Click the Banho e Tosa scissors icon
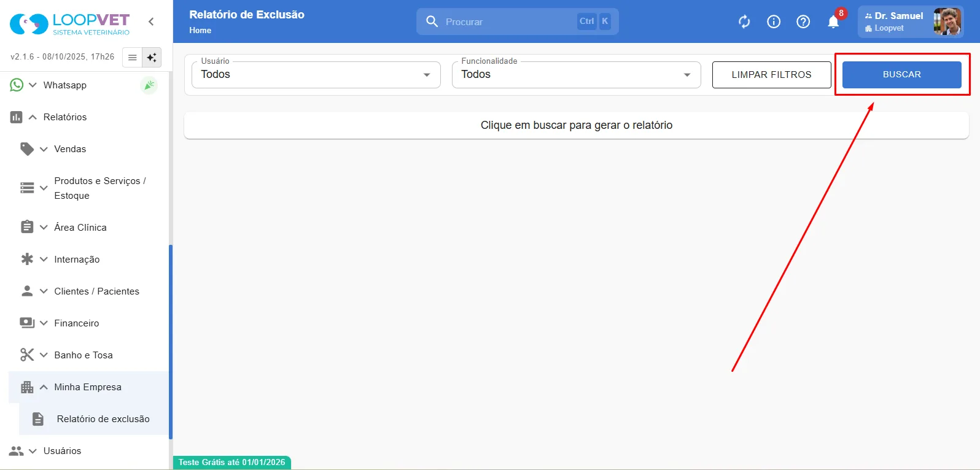This screenshot has height=470, width=980. pyautogui.click(x=27, y=355)
